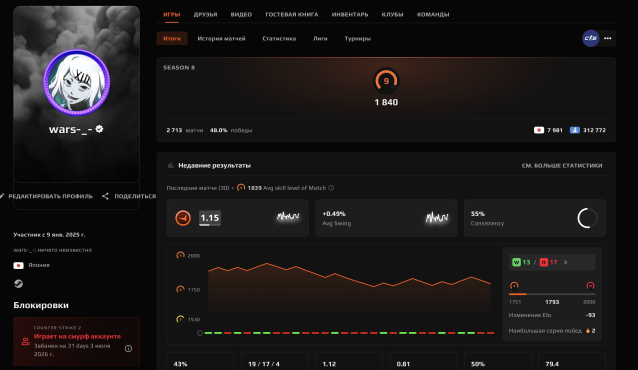Click the skill level 9 badge
The height and width of the screenshot is (370, 638).
(x=386, y=81)
